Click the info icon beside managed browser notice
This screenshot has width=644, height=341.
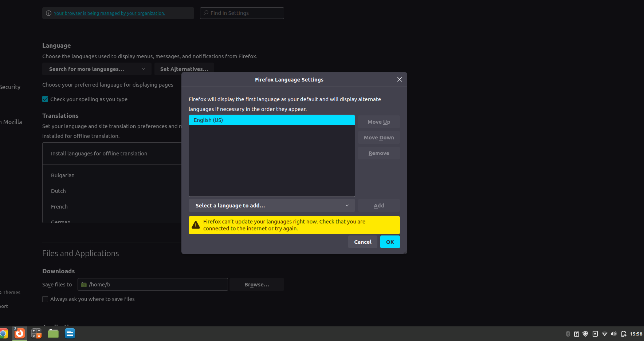coord(48,13)
